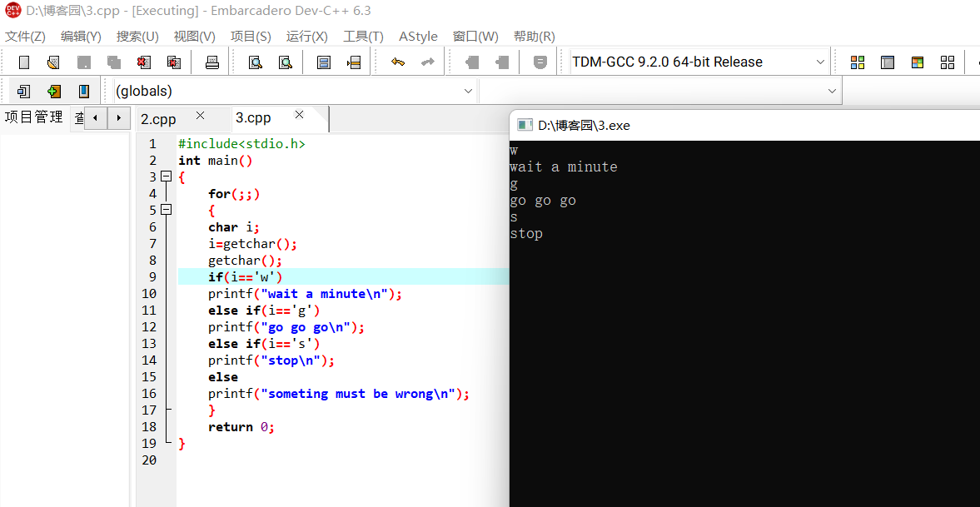Click the printf "someting must be wrong\n" line
This screenshot has height=507, width=980.
click(x=339, y=394)
